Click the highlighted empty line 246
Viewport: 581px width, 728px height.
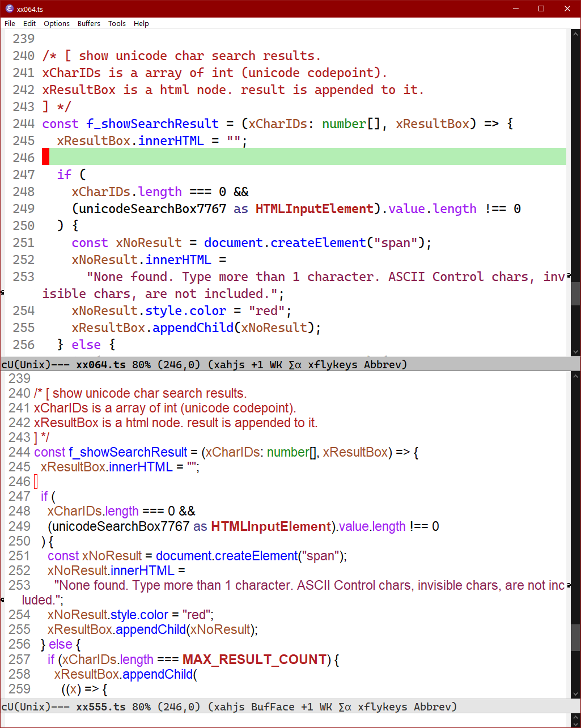pos(227,157)
